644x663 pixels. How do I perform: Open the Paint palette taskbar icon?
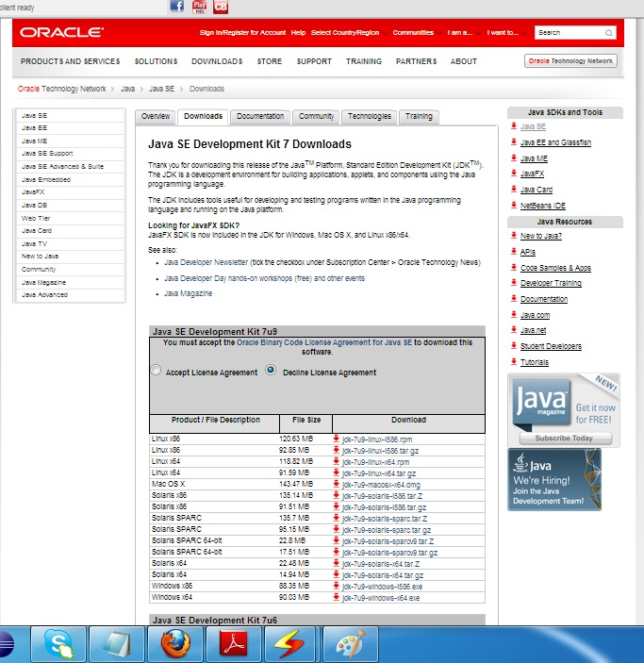click(350, 643)
